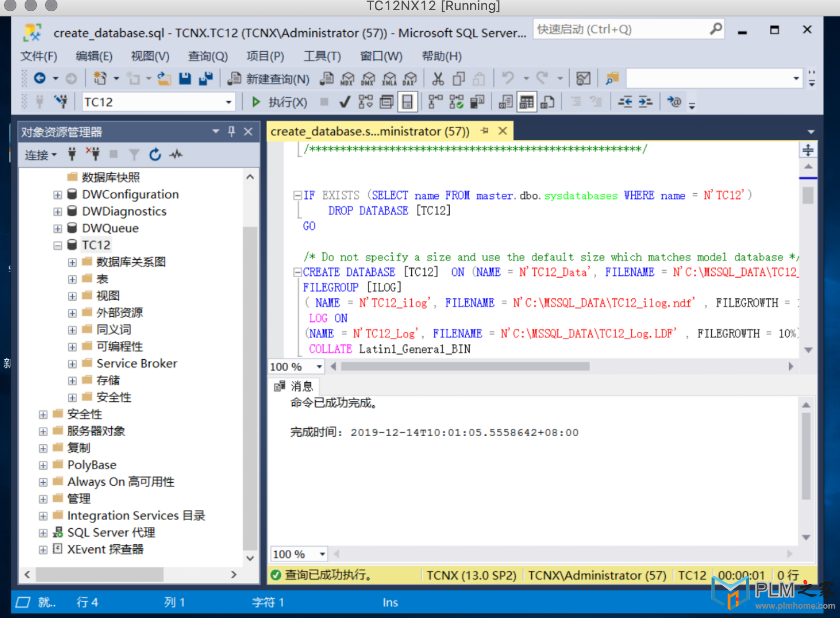Viewport: 840px width, 618px height.
Task: Select the XEvent 探查器 node
Action: coord(105,550)
